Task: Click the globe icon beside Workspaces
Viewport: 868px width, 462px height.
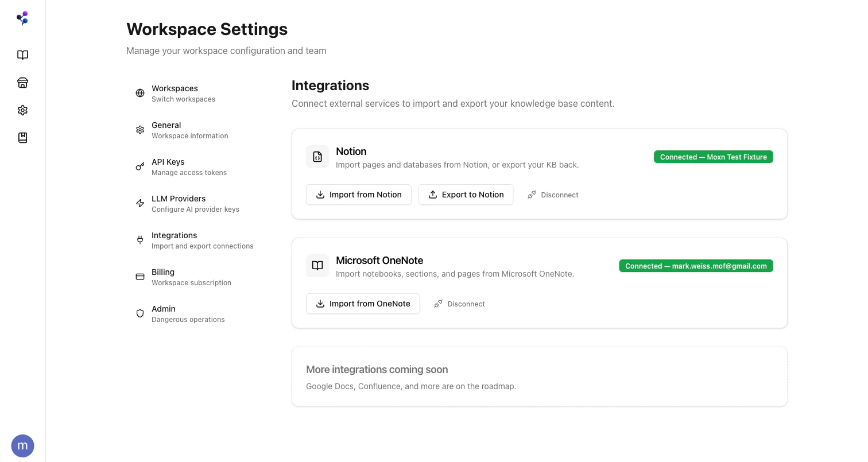Action: 140,93
